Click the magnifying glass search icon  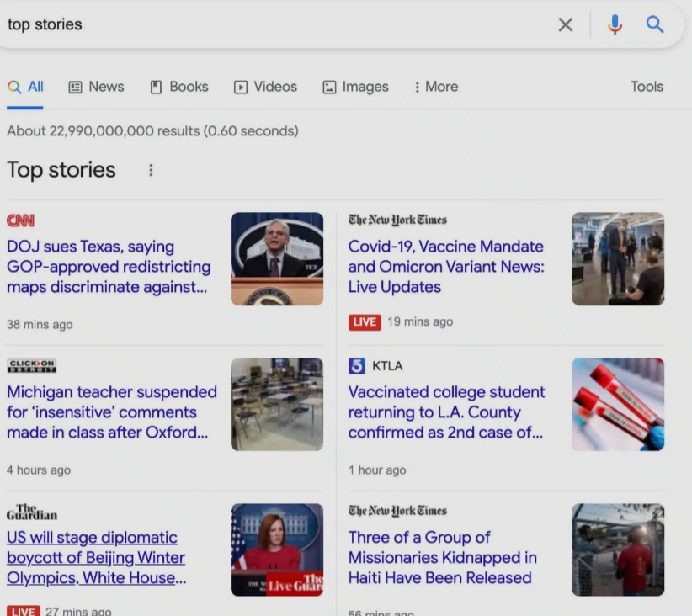(x=655, y=24)
